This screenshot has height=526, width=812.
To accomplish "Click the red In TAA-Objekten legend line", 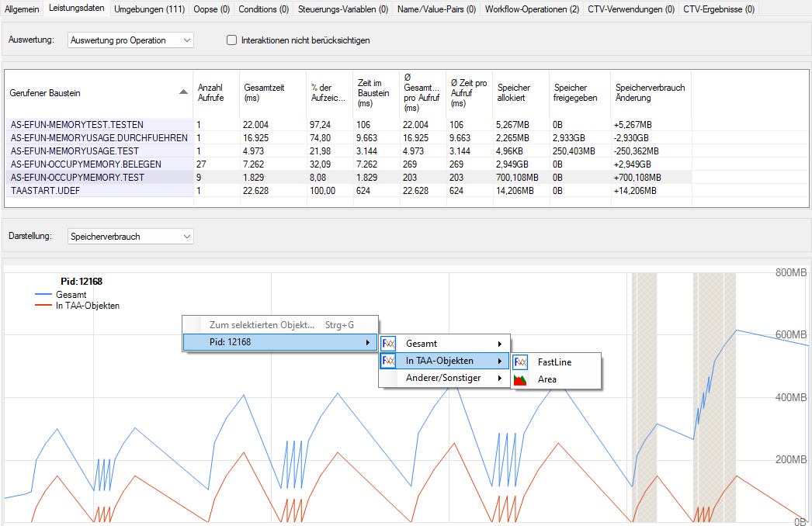I will (43, 306).
